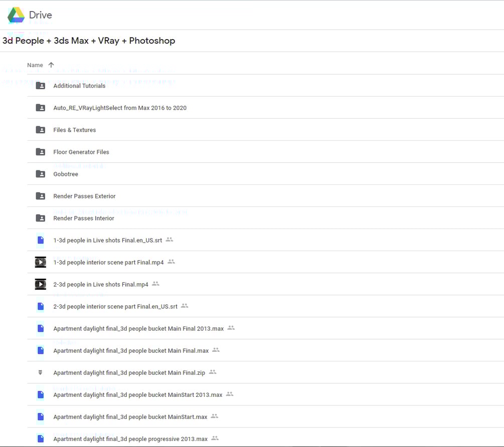Select Apartment daylight bucket Main Final.max name
This screenshot has width=504, height=447.
tap(131, 351)
